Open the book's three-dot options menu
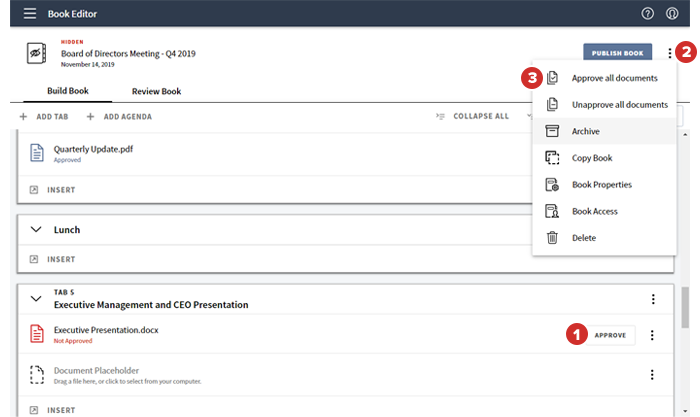This screenshot has width=700, height=417. (x=669, y=52)
